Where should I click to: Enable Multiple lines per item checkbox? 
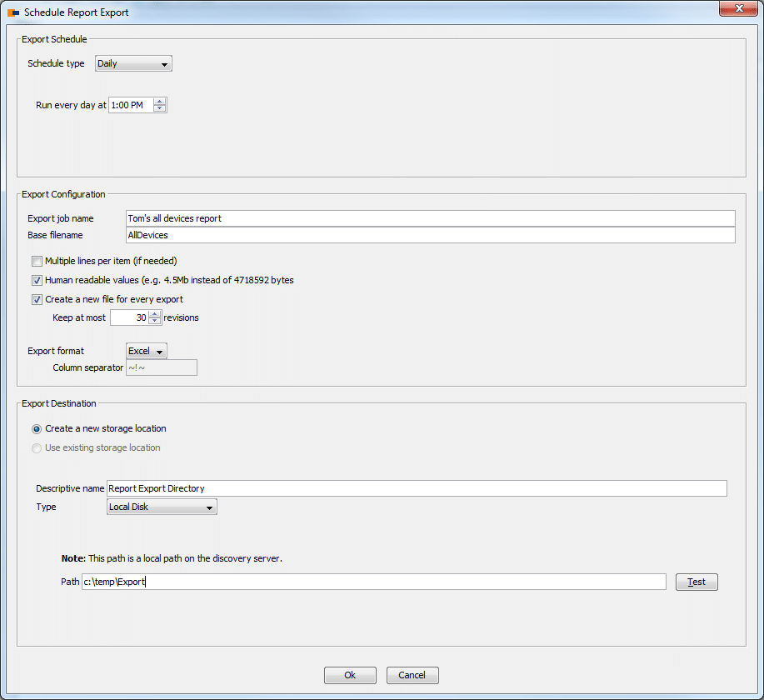pos(37,262)
